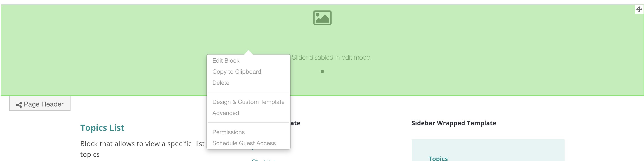644x161 pixels.
Task: Click the 'Slider disabled in edit mode' text
Action: click(x=332, y=57)
